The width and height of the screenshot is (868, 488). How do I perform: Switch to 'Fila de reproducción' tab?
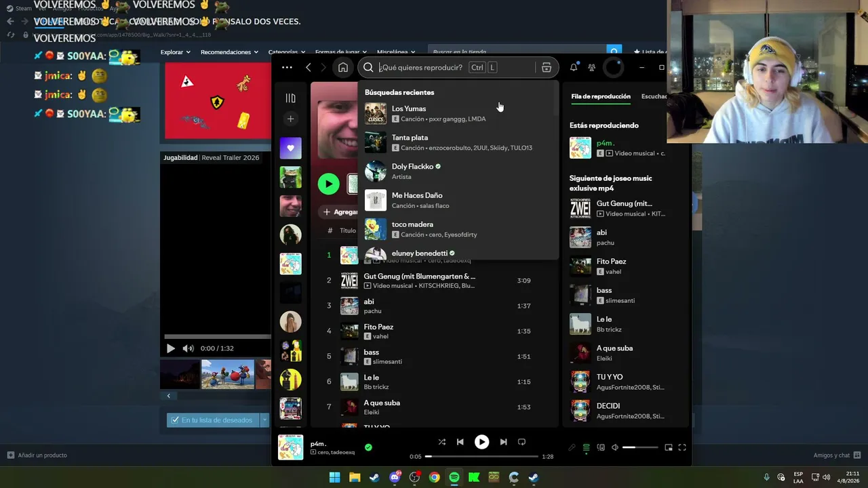pos(601,96)
